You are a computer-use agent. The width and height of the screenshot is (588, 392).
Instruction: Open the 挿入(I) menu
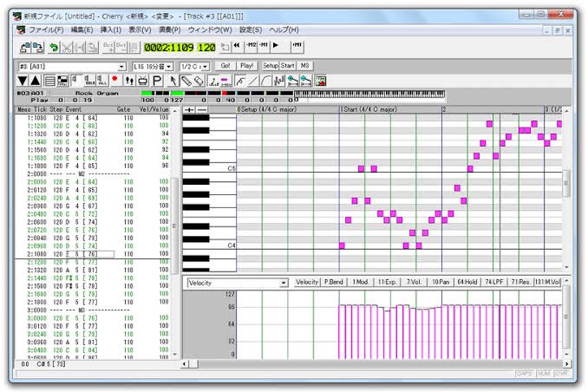[x=111, y=29]
